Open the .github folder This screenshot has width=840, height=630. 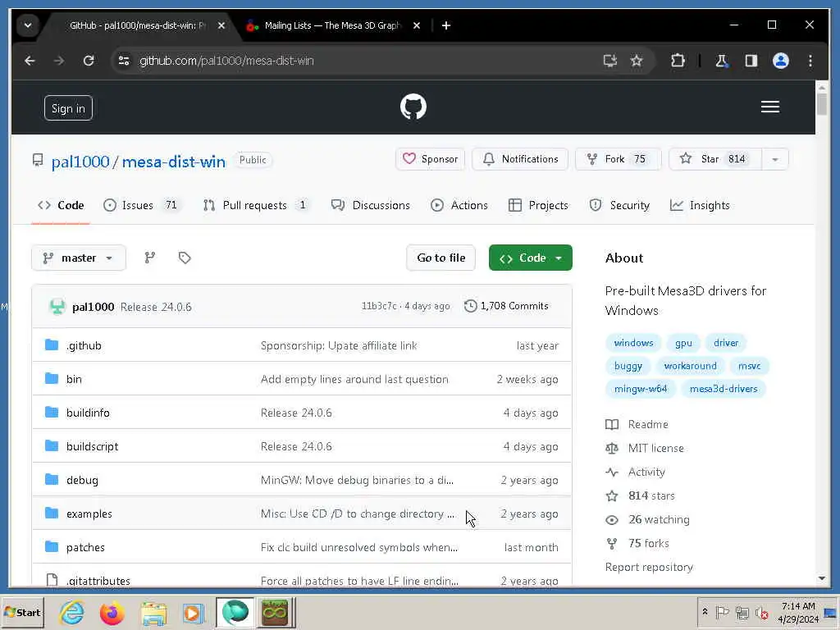pos(84,345)
